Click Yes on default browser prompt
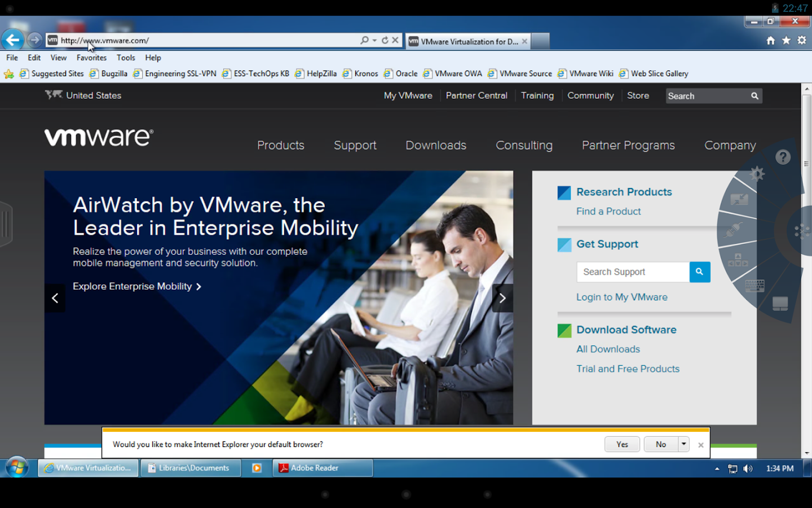 [622, 444]
